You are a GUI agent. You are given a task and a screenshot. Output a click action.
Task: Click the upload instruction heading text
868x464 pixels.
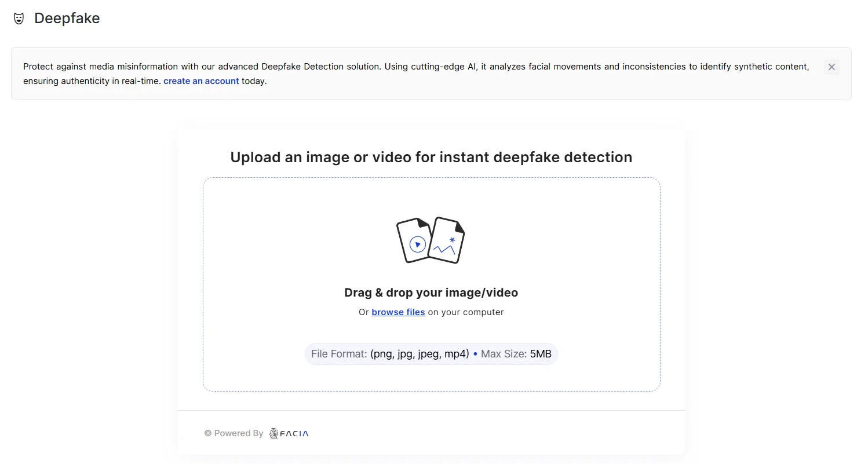point(431,157)
